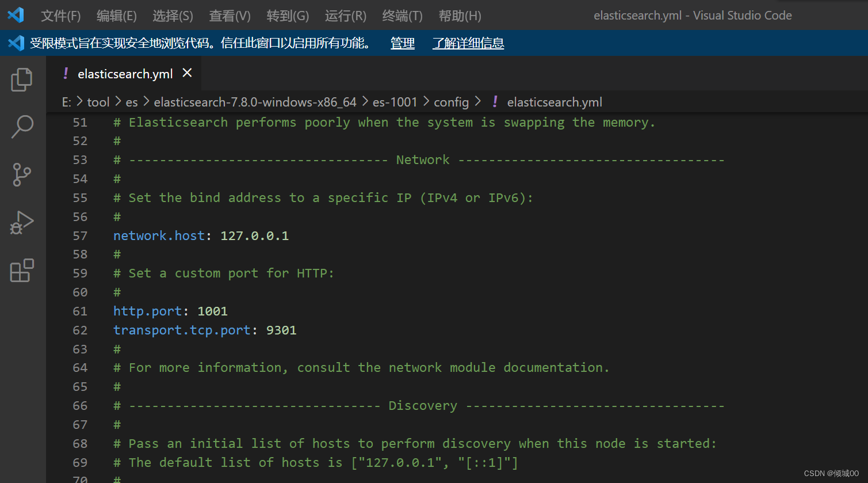Click the 'Elasticsearch performs poorly' comment line
Viewport: 868px width, 483px height.
pyautogui.click(x=384, y=123)
